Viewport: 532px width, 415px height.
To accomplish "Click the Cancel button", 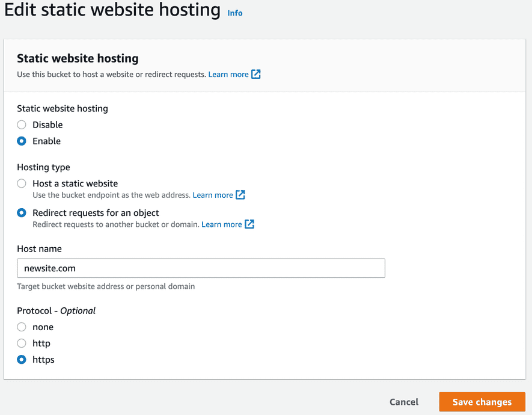I will pos(404,402).
